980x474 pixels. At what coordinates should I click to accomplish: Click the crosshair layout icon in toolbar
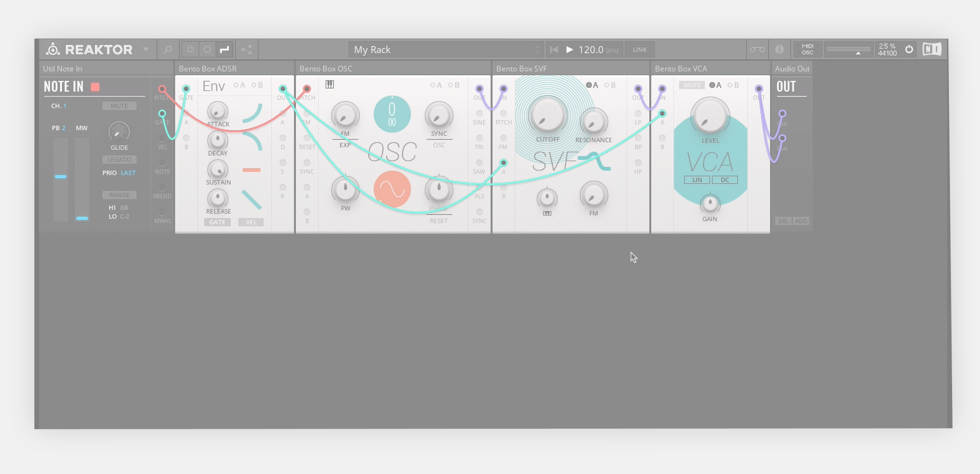190,50
